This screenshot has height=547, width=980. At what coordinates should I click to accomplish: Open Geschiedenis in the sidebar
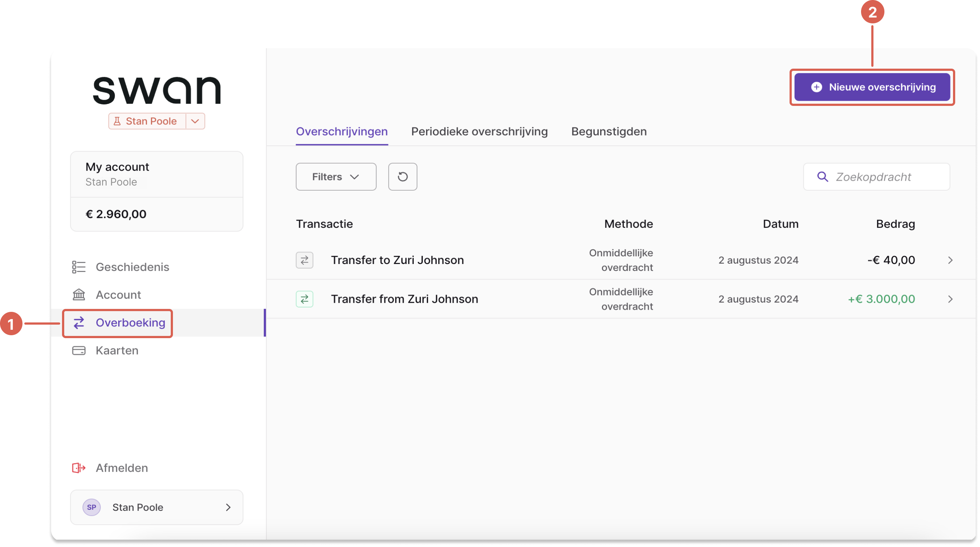(x=132, y=267)
